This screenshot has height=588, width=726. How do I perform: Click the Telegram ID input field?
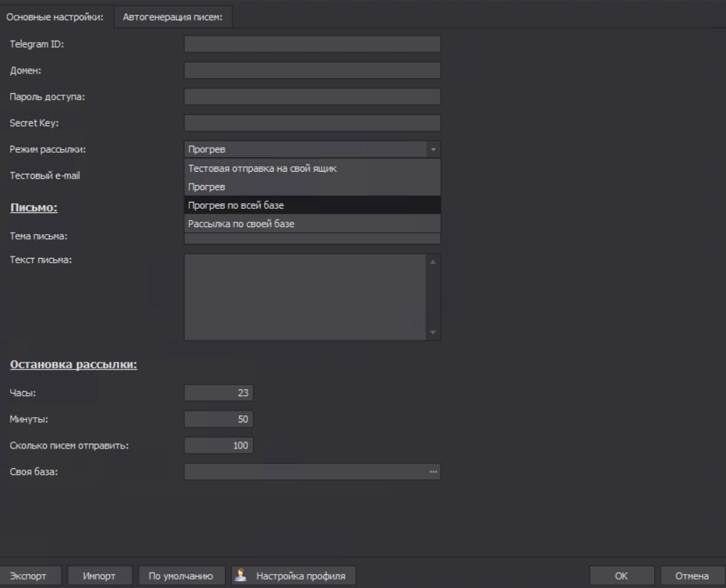313,44
